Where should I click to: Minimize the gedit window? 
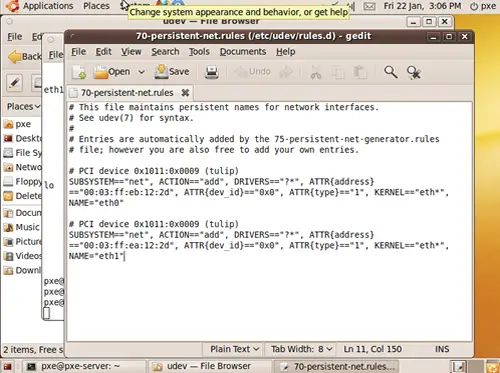click(433, 37)
